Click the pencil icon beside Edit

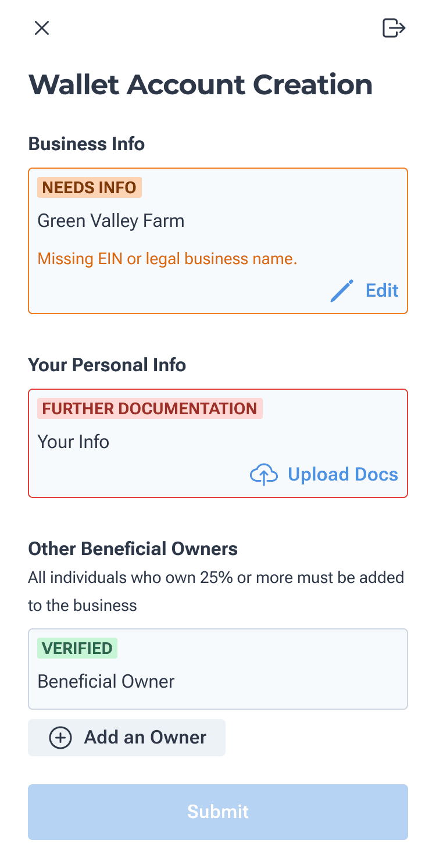(342, 291)
